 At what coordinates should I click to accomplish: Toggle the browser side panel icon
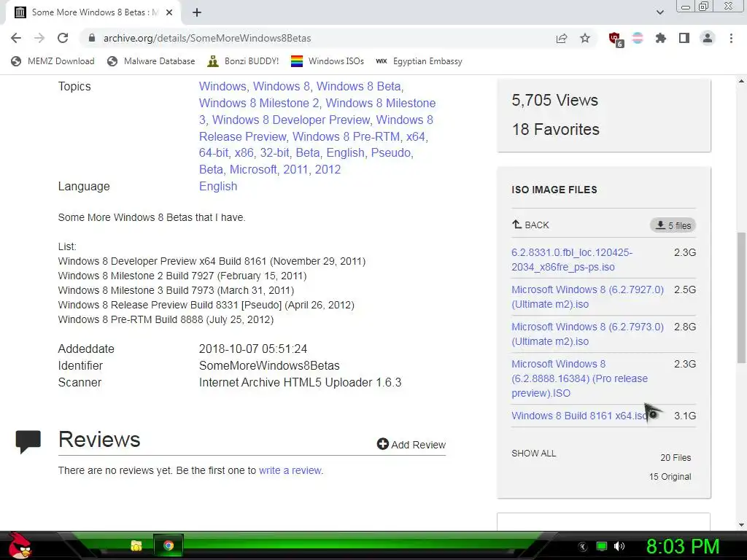[x=684, y=38]
